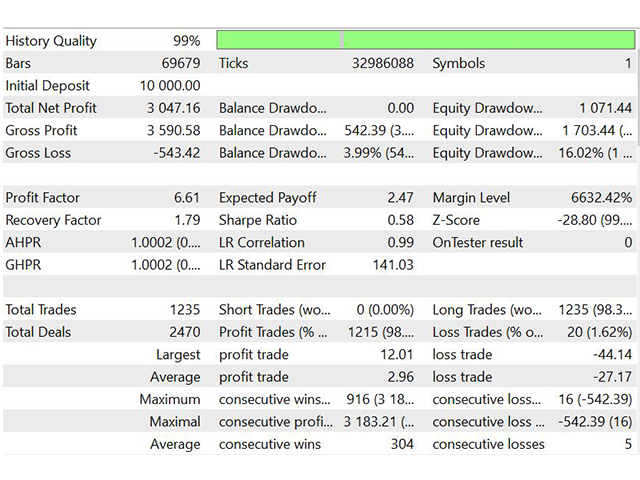Image resolution: width=640 pixels, height=480 pixels.
Task: Click consecutive loss value -542.39 (16)
Action: 595,422
